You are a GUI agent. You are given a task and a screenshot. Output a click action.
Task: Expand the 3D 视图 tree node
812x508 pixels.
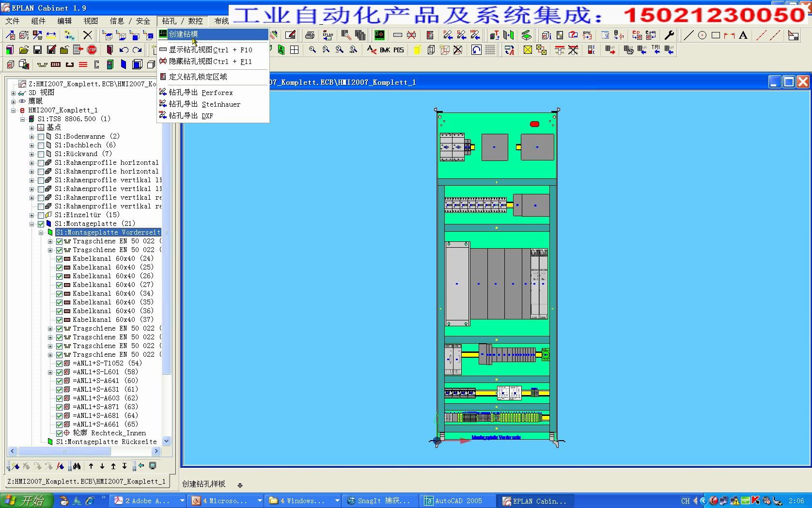14,93
